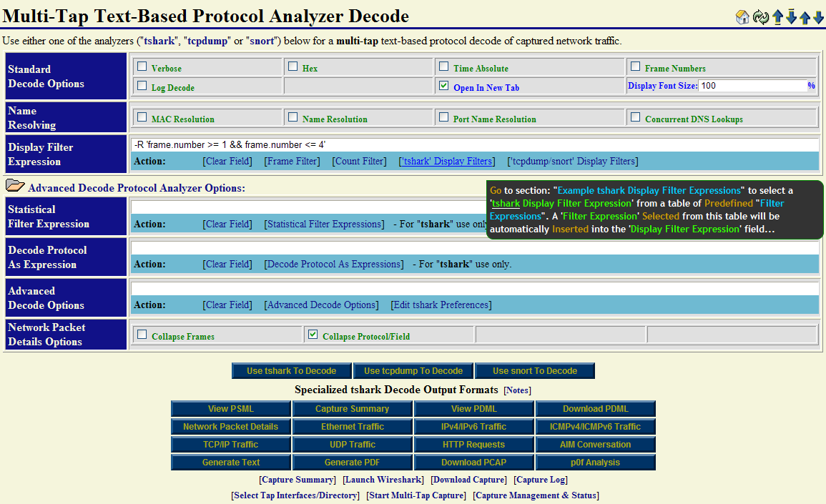Enable the Hex checkbox

[x=293, y=66]
